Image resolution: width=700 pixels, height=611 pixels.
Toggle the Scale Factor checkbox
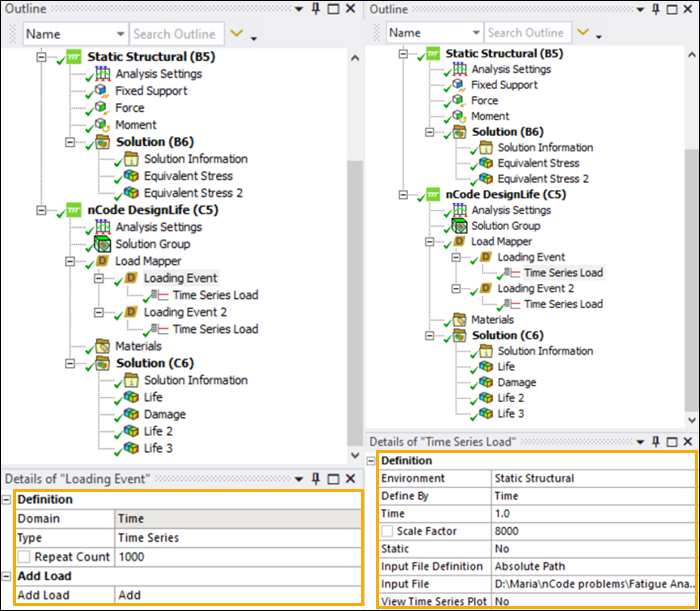[x=388, y=531]
